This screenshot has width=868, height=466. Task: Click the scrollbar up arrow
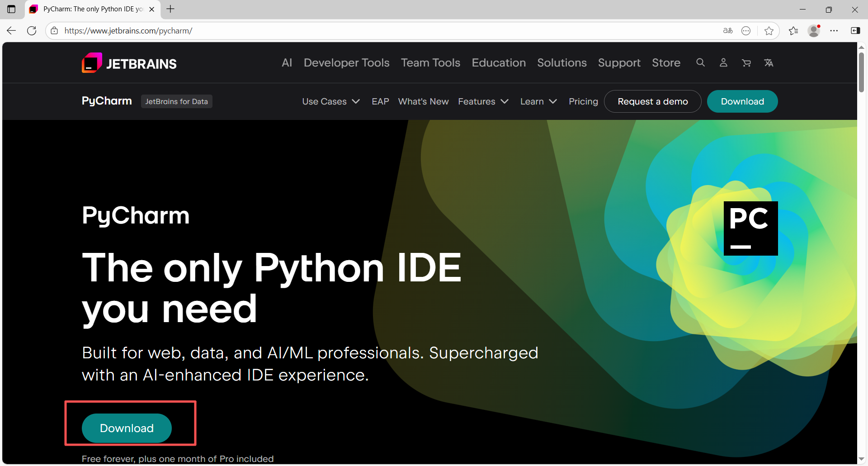861,47
